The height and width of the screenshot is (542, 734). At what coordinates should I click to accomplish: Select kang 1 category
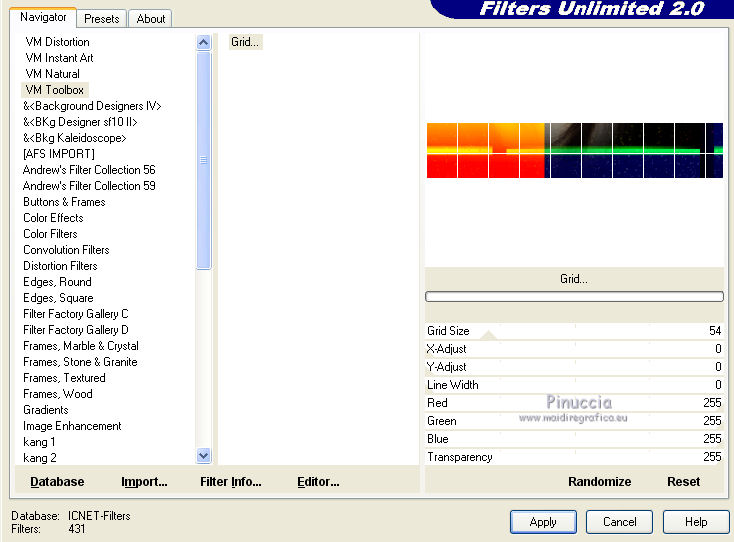click(x=39, y=441)
